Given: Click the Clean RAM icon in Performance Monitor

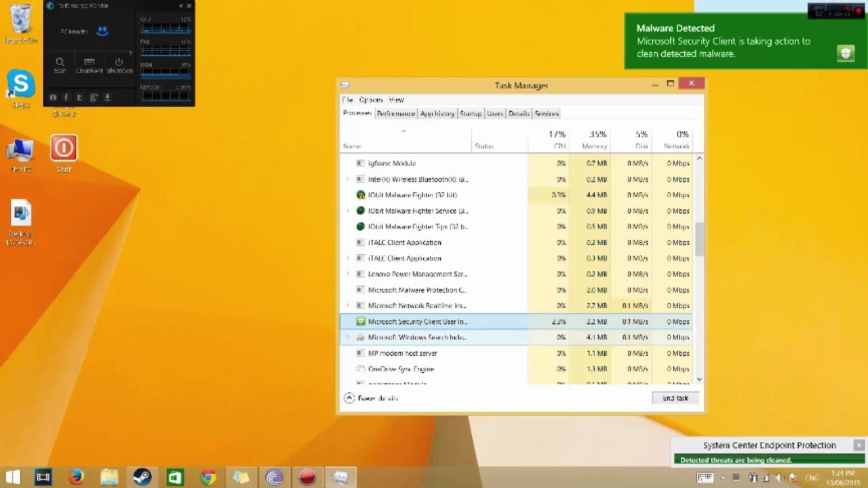Looking at the screenshot, I should [89, 65].
